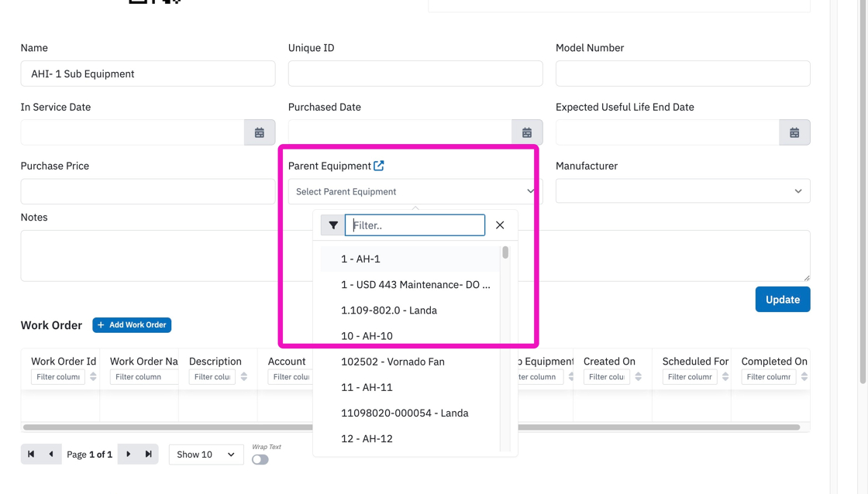Click the 'Page 1 of 1' indicator
Viewport: 868px width, 494px height.
90,455
